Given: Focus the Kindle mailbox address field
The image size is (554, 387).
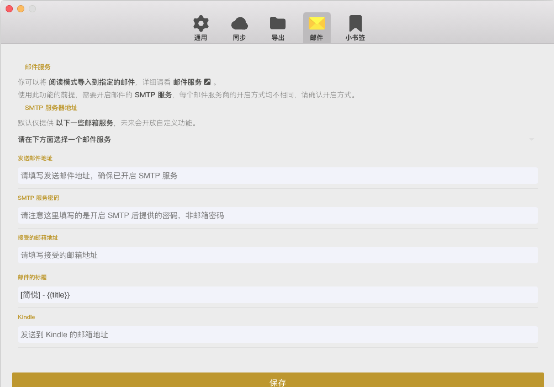Looking at the screenshot, I should click(x=278, y=334).
